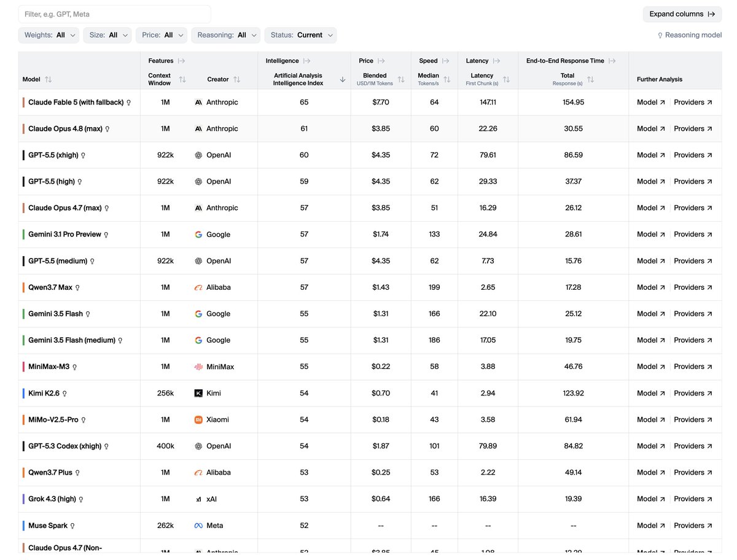This screenshot has height=560, width=737.
Task: Open Model analysis for GPT-5.5 (xhigh)
Action: (x=651, y=155)
